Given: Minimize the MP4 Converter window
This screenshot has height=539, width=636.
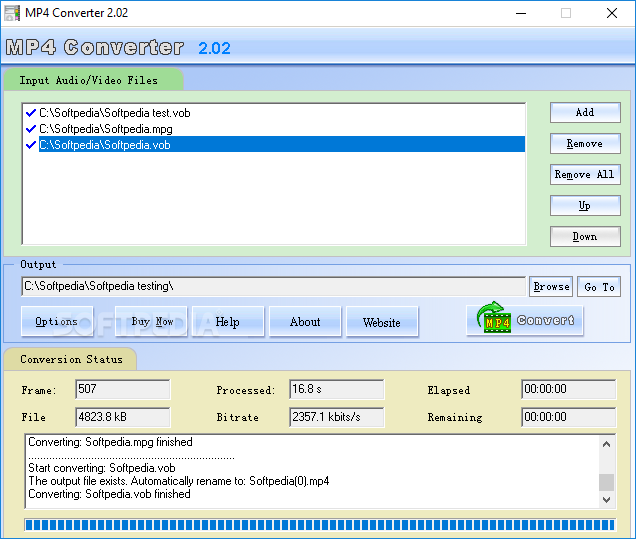Looking at the screenshot, I should pyautogui.click(x=521, y=13).
